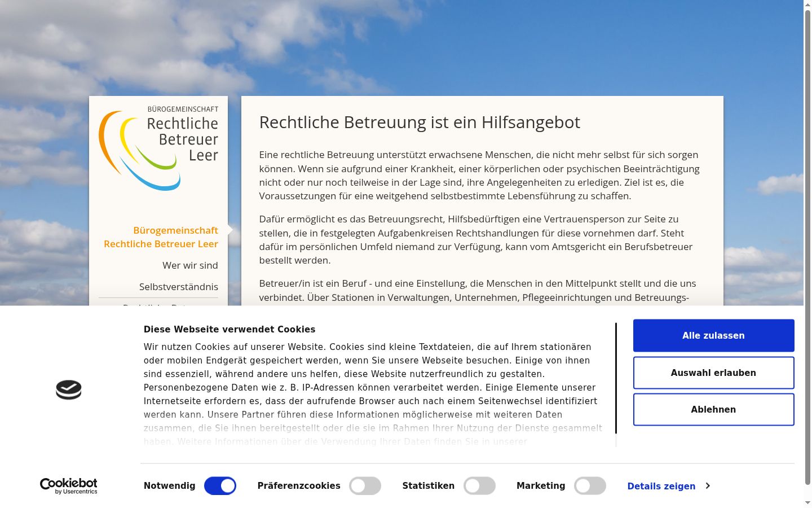
Task: Enable the Marketing cookie switch
Action: point(590,485)
